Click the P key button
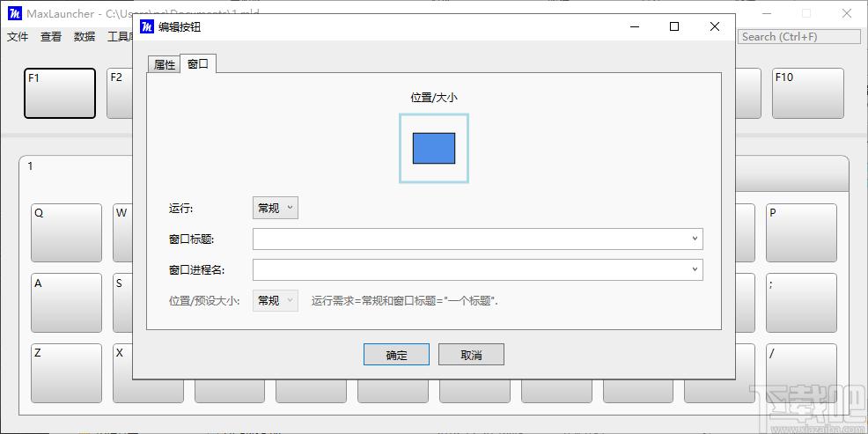868x434 pixels. [802, 232]
